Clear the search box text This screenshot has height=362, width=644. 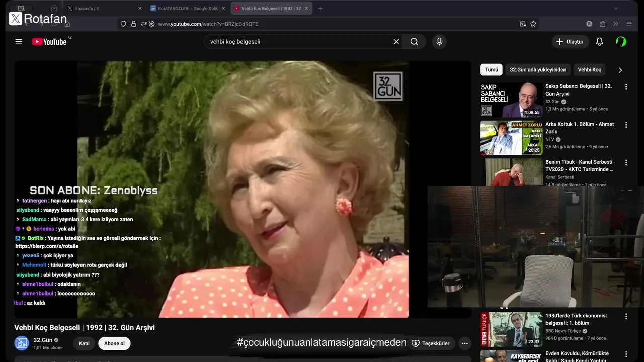coord(396,42)
